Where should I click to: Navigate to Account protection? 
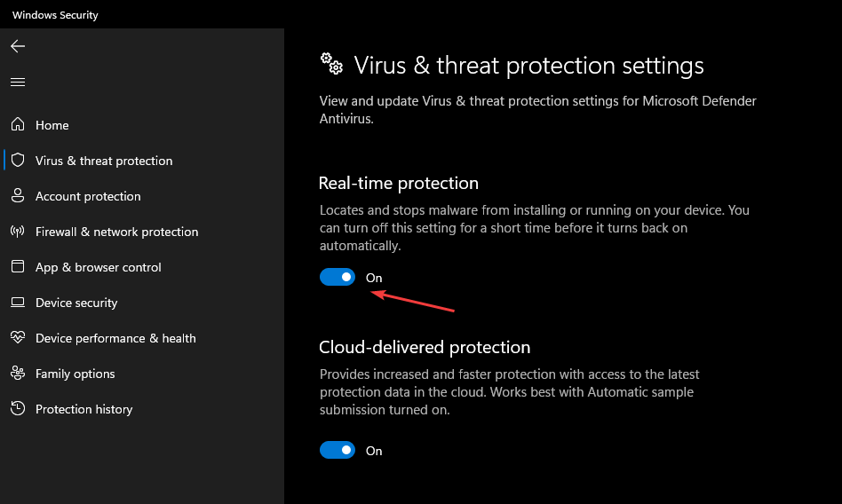[88, 196]
